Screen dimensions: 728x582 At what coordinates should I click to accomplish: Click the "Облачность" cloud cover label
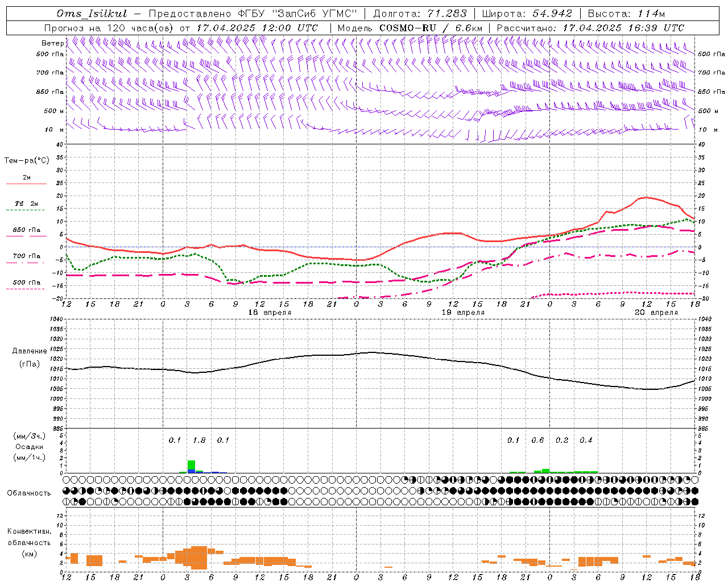pos(30,493)
